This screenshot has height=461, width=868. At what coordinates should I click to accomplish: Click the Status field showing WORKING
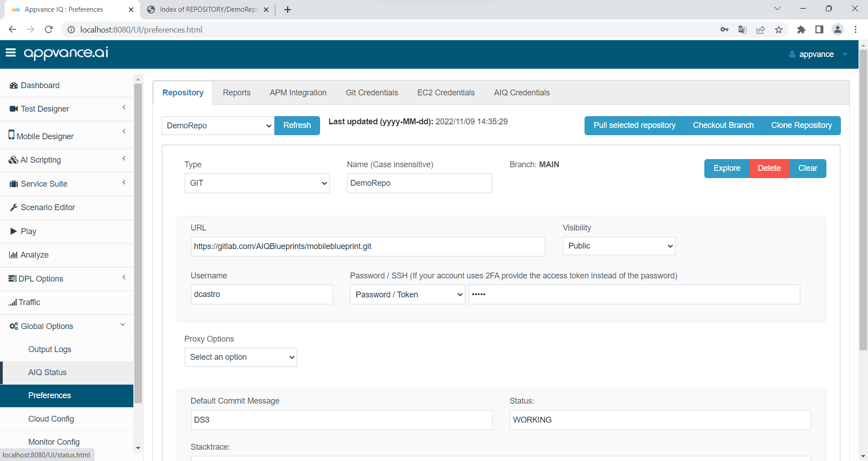point(660,420)
